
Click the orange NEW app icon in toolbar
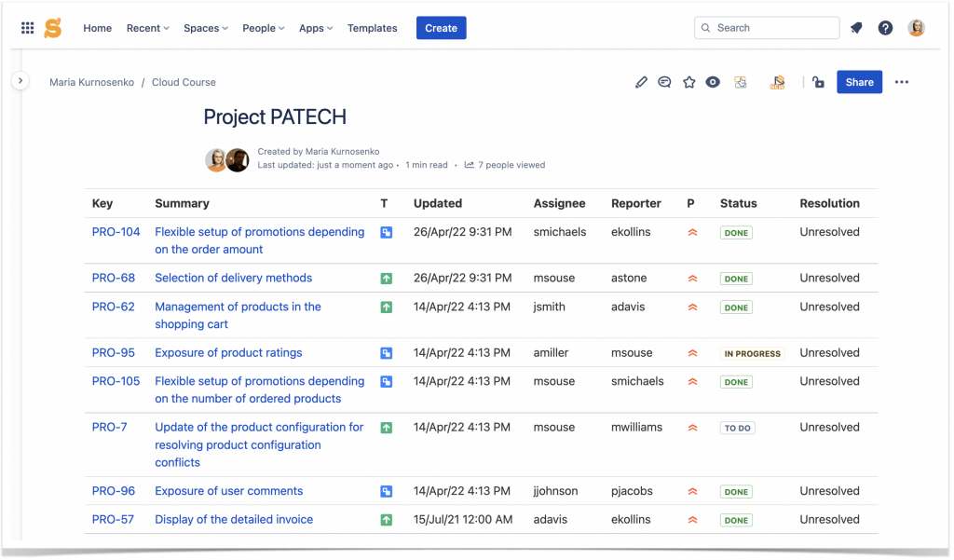pos(777,82)
